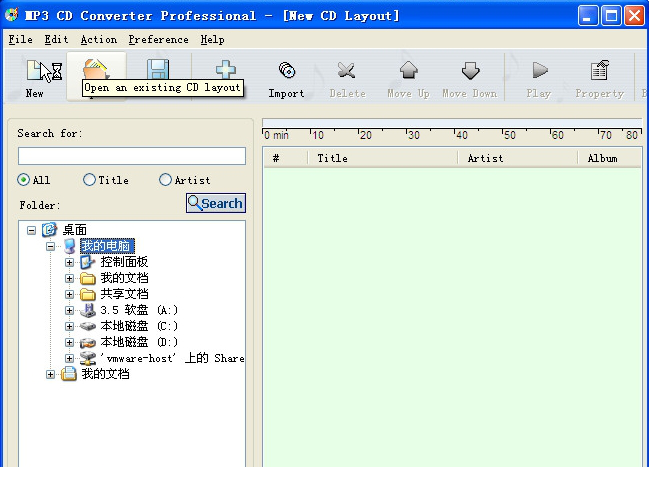The height and width of the screenshot is (485, 649).
Task: Select the 共享文档 tree label
Action: [124, 294]
